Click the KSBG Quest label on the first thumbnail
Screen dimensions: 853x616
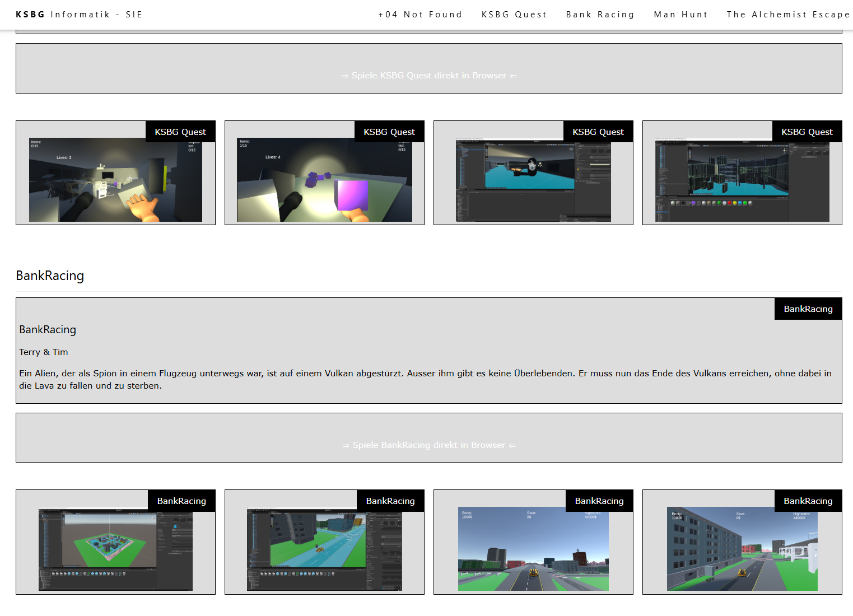(180, 132)
